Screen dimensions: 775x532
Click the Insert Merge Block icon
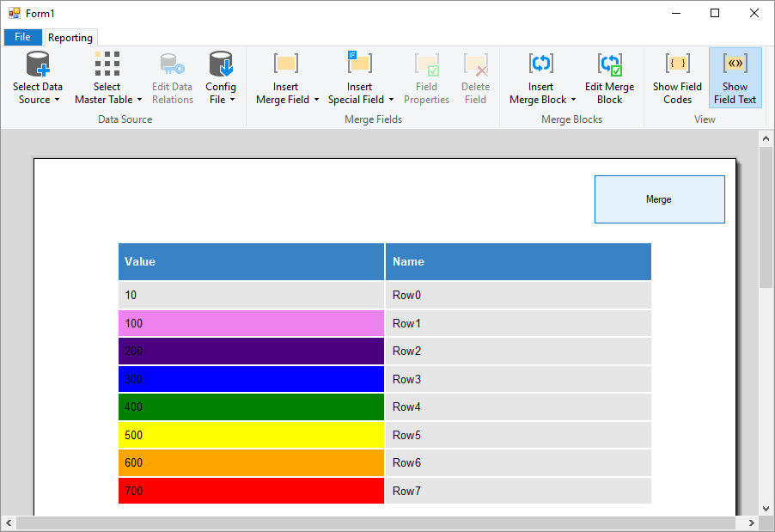point(540,64)
